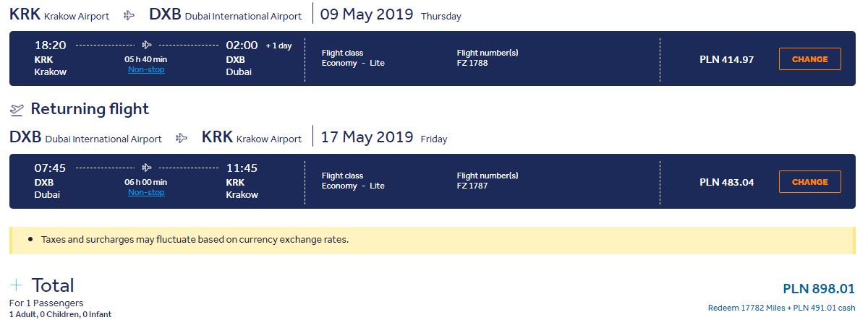Screen dimensions: 868x320
Task: Click the plane icon between KRK and DXB heading
Action: [129, 15]
